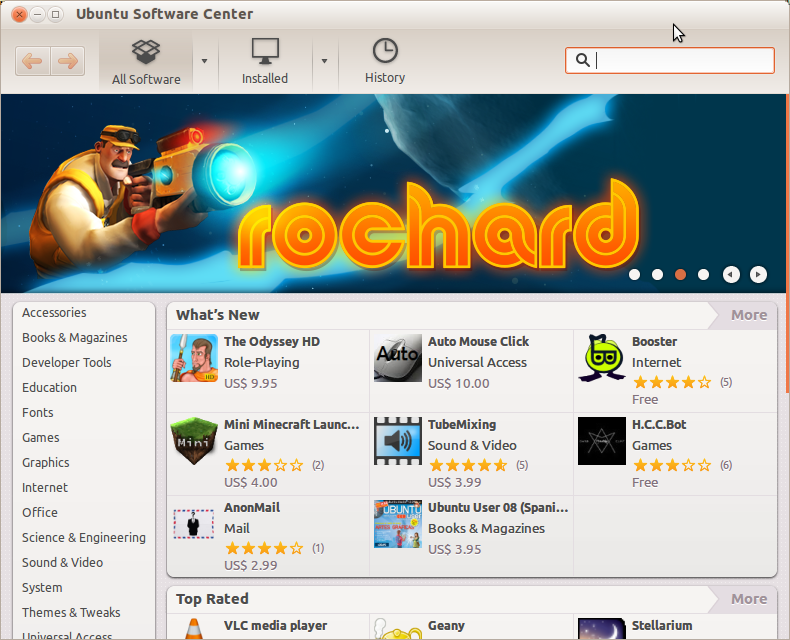790x640 pixels.
Task: Click the Mini Minecraft Launcher icon
Action: point(194,441)
